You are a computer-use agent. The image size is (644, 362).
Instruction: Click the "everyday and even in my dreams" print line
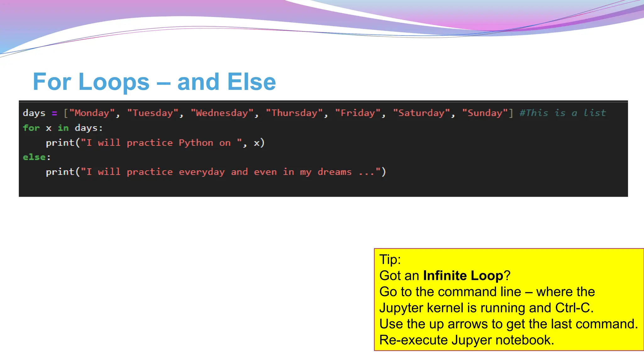(x=216, y=172)
